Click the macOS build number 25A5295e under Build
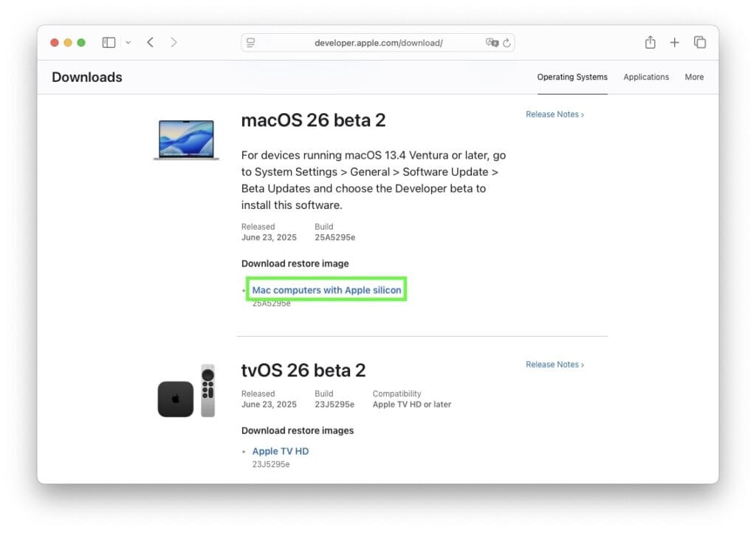This screenshot has width=756, height=533. point(335,237)
